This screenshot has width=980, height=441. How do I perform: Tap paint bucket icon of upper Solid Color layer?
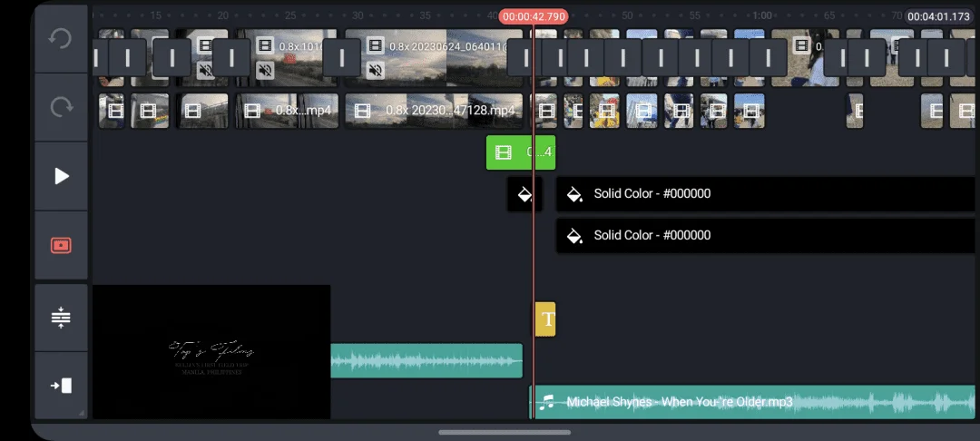point(574,194)
